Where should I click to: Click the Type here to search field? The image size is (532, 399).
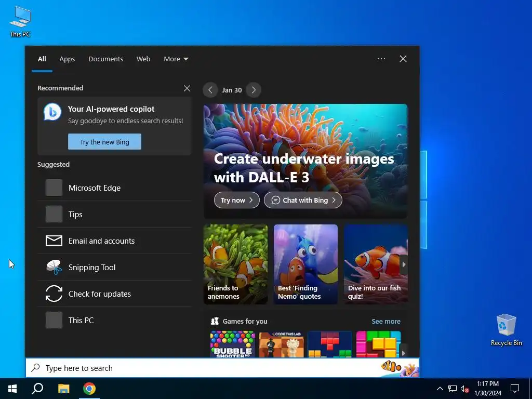click(x=222, y=368)
